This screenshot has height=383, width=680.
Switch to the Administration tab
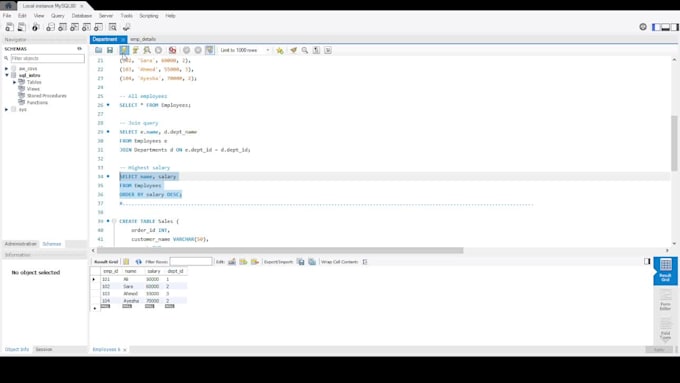tap(21, 244)
